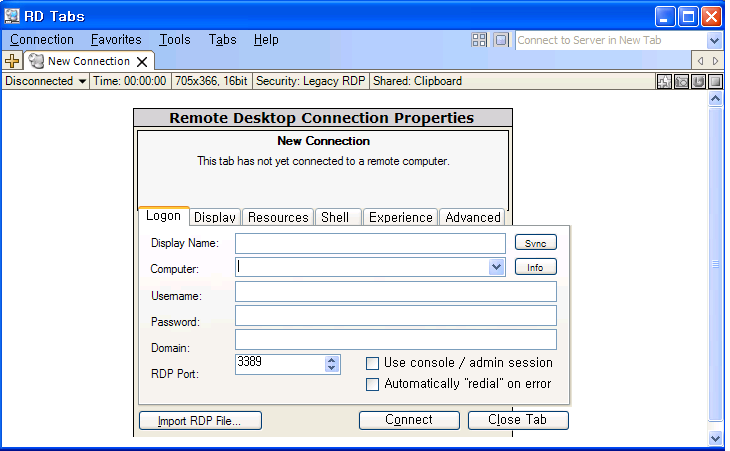The image size is (730, 451).
Task: Decrease the RDP Port with the down arrow
Action: pos(331,368)
